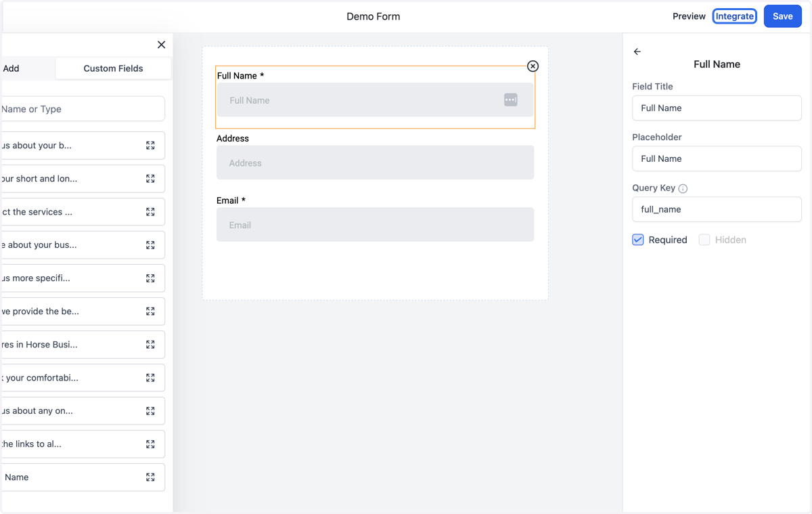This screenshot has width=812, height=514.
Task: Edit the Placeholder input in settings
Action: (x=717, y=159)
